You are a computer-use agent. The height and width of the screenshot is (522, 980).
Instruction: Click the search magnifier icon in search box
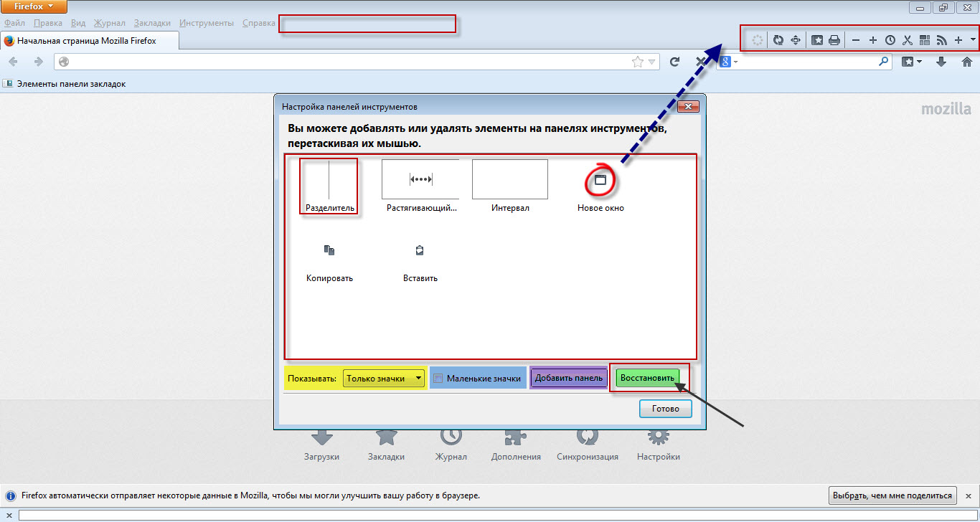[884, 62]
